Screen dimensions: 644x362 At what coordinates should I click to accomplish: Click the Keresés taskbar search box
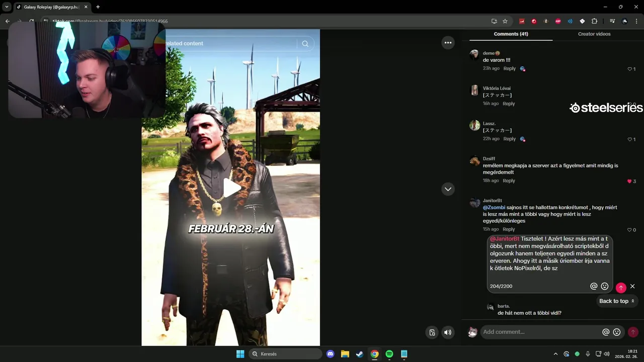click(286, 354)
